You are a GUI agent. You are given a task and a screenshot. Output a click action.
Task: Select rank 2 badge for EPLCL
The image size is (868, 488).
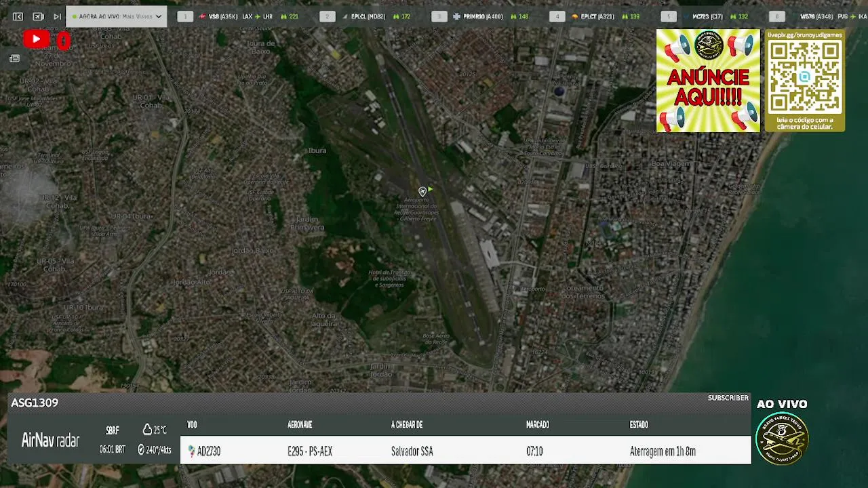(x=328, y=16)
